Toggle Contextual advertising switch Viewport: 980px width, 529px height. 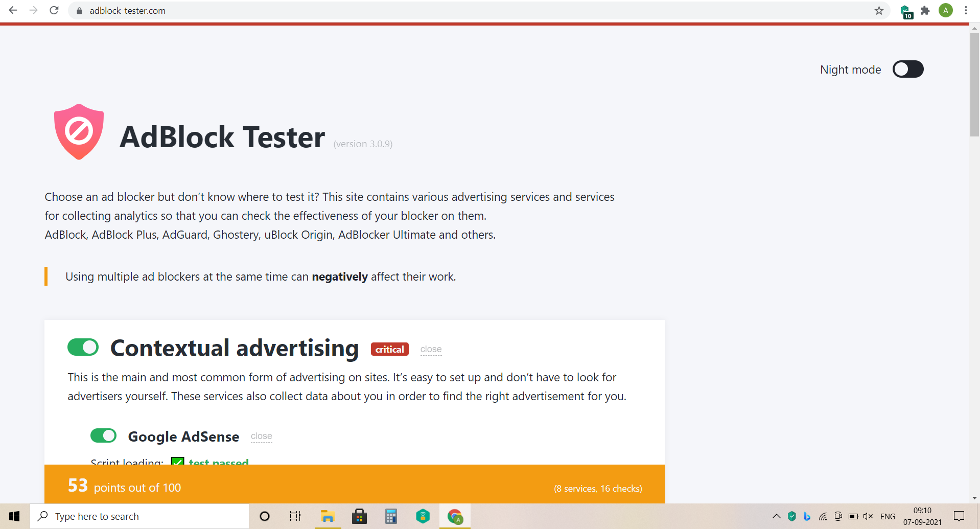pyautogui.click(x=83, y=347)
